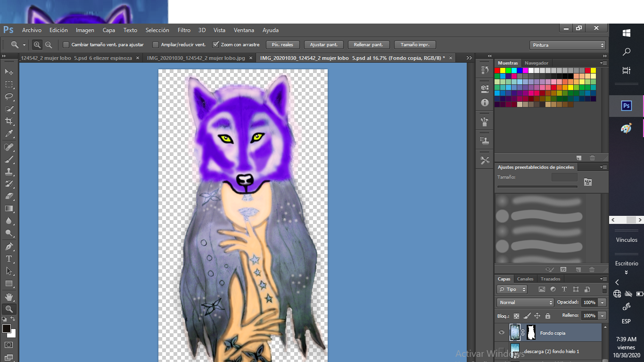The height and width of the screenshot is (362, 644).
Task: Click the Zoom Out magnifier in options bar
Action: coord(49,45)
